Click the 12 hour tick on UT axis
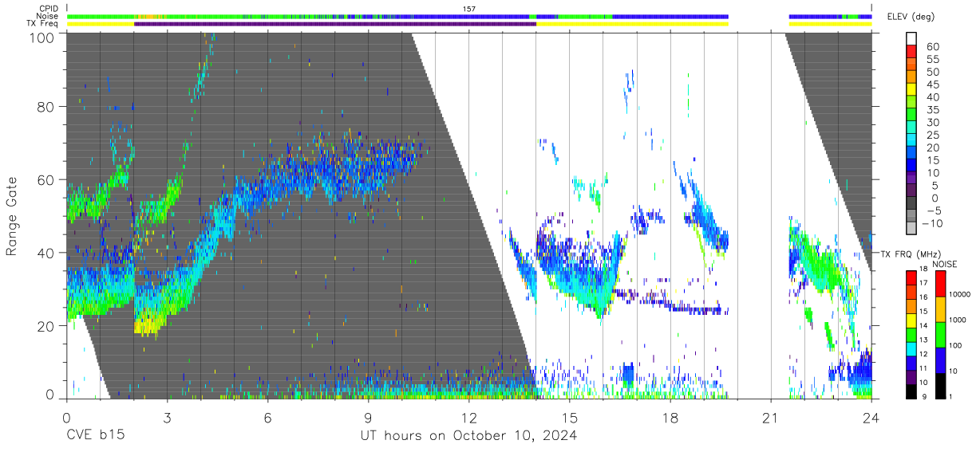Screen dimensions: 980x452 point(468,417)
